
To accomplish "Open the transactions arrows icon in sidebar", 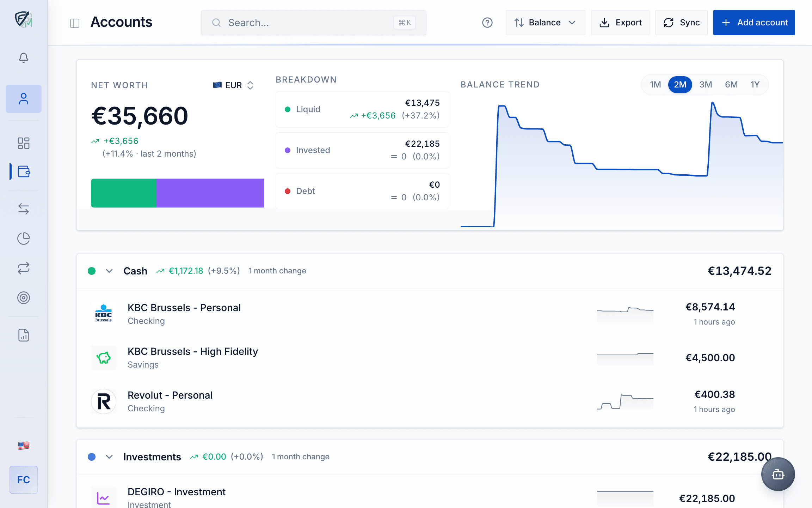I will point(24,209).
